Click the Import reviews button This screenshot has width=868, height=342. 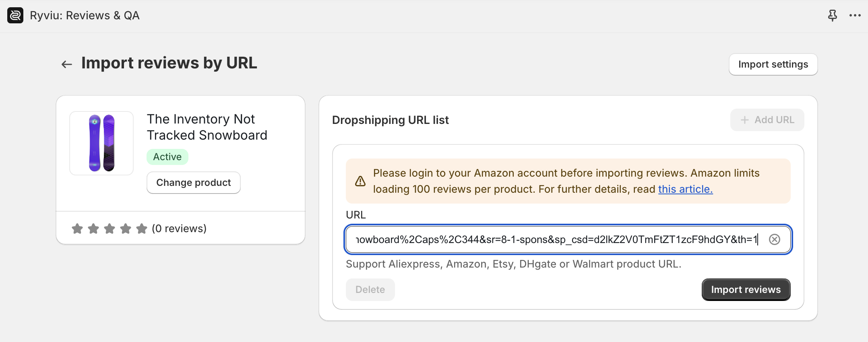[746, 290]
